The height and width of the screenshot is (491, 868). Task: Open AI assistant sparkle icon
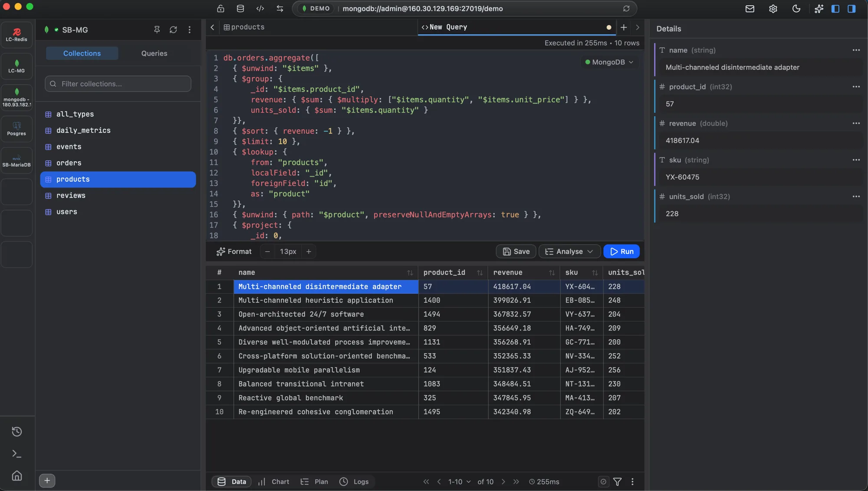(819, 9)
